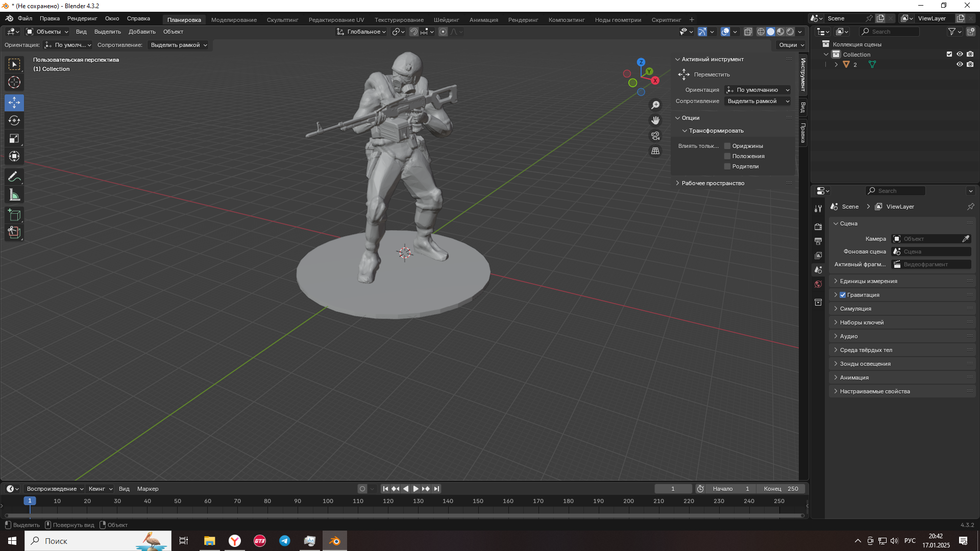The width and height of the screenshot is (980, 551).
Task: Open World properties tab icon
Action: click(818, 284)
